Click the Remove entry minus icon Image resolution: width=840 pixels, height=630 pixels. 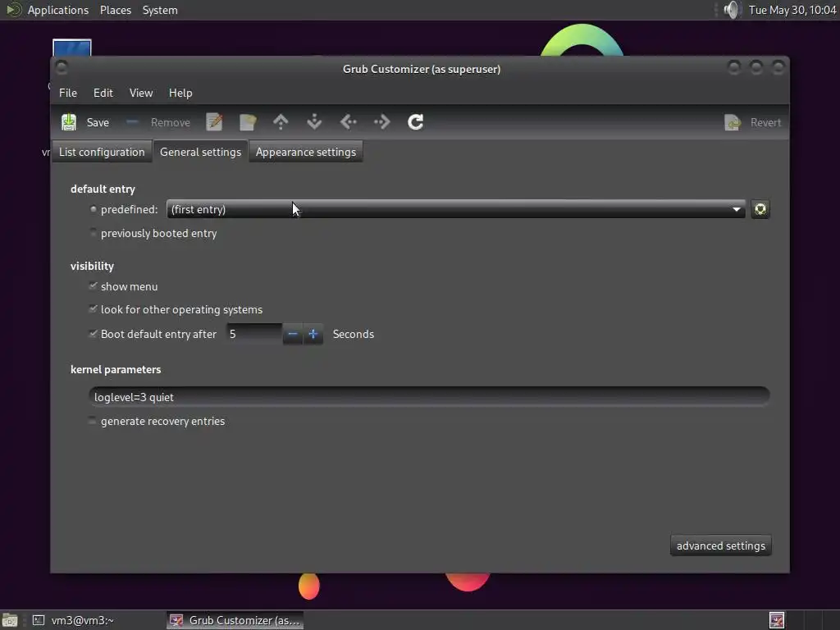tap(132, 122)
